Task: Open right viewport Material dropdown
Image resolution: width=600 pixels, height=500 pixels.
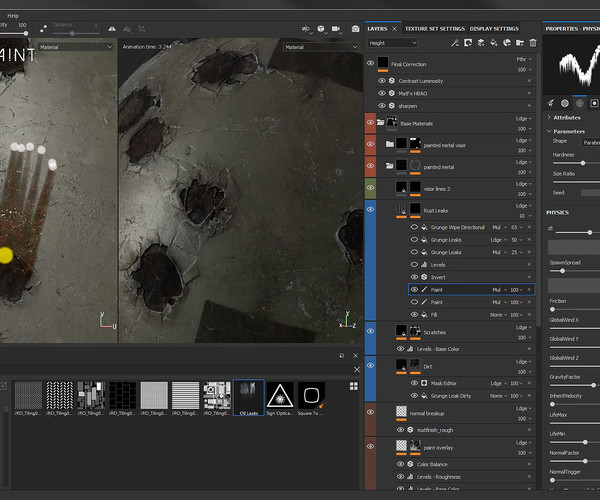Action: (321, 47)
